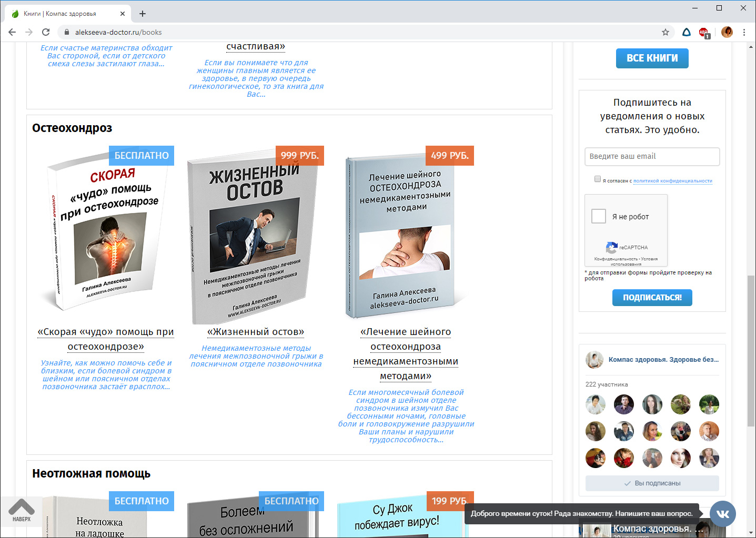
Task: Open the Chrome three-dot menu
Action: 744,32
